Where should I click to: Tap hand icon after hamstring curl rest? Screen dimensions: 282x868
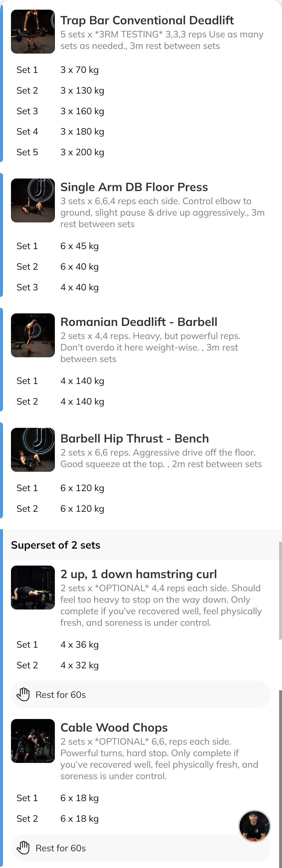click(23, 694)
